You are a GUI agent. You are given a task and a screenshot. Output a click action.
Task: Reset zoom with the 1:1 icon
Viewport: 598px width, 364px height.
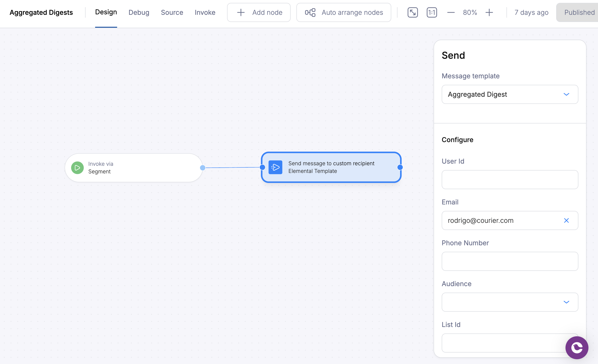coord(431,12)
